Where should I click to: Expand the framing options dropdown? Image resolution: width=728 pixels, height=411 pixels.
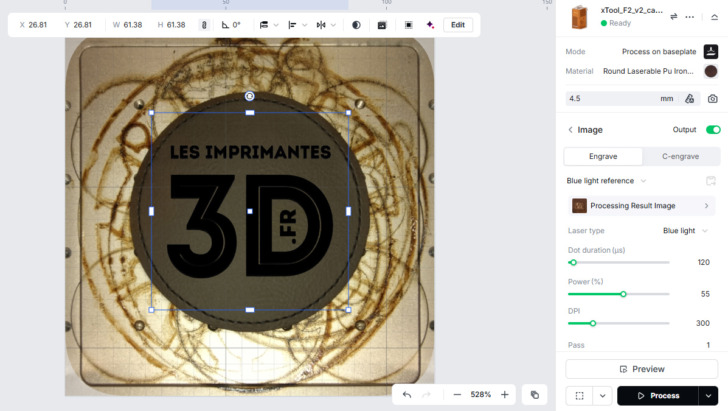(x=603, y=396)
